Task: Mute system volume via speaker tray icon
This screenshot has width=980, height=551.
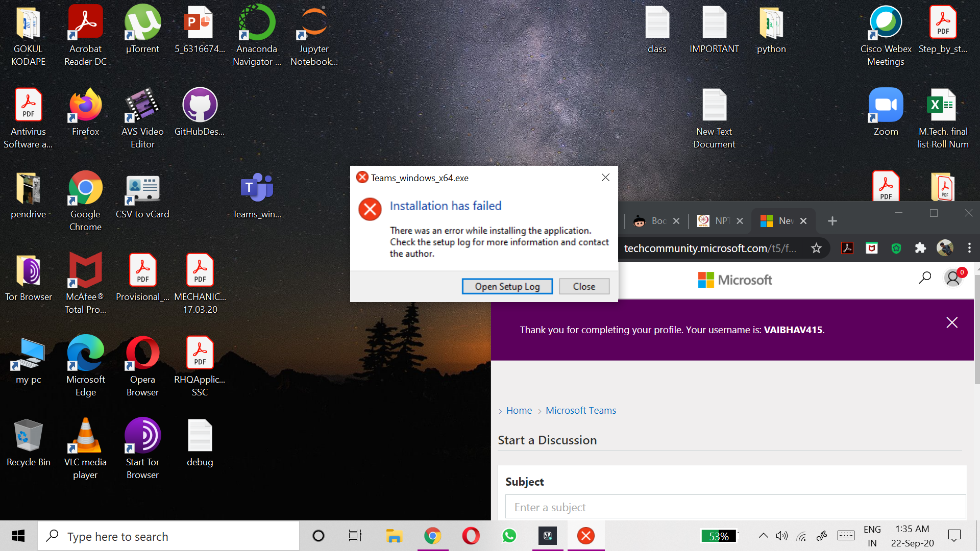Action: coord(782,536)
